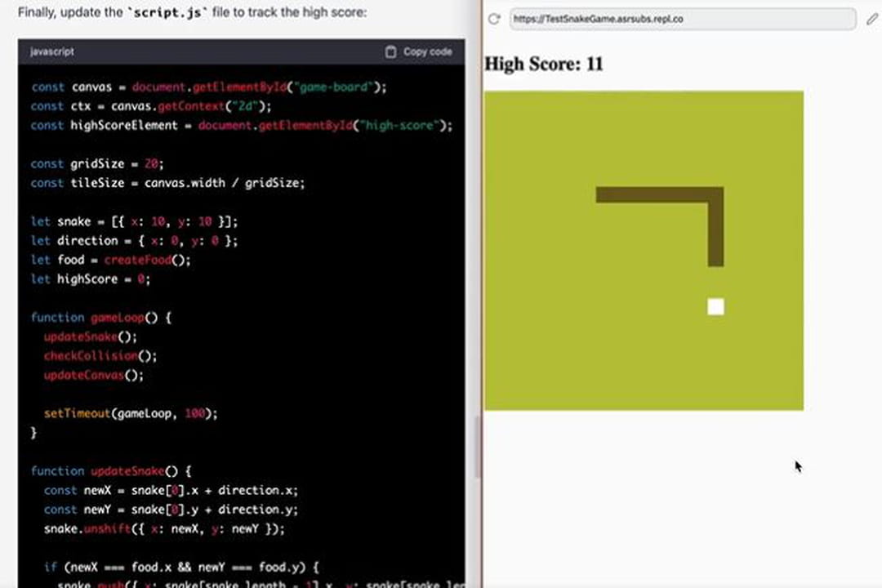Click the High Score: 11 heading
The width and height of the screenshot is (882, 588).
click(544, 64)
